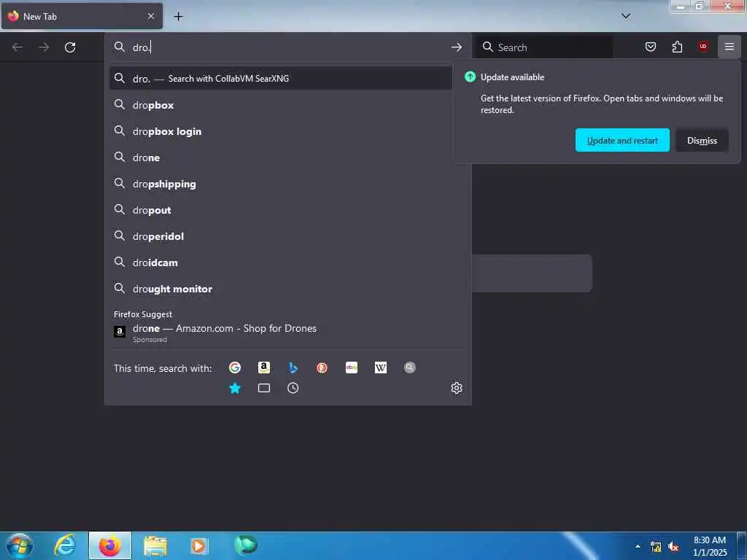List all tabs dropdown arrow

click(626, 16)
